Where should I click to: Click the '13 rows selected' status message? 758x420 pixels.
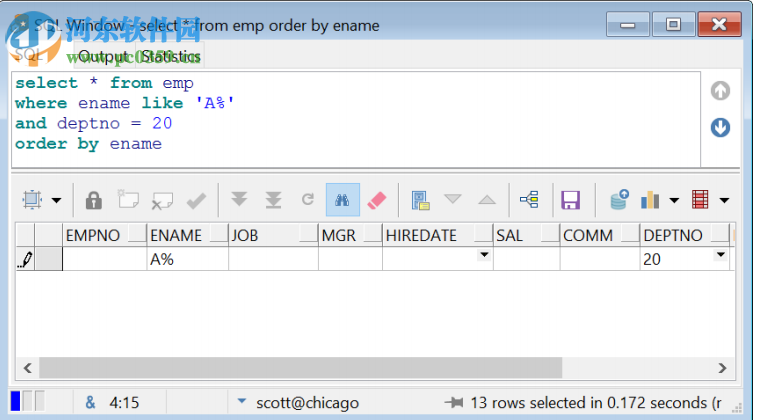coord(596,403)
